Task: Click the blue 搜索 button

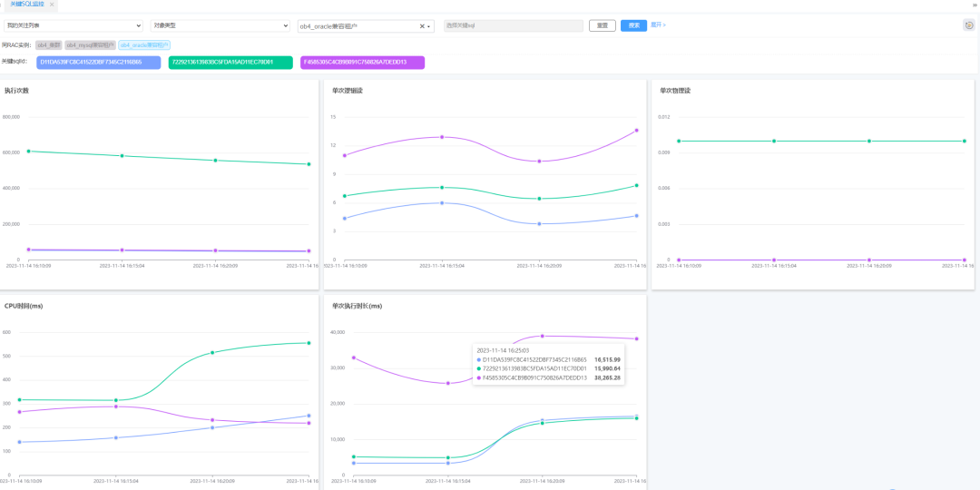Action: tap(633, 25)
